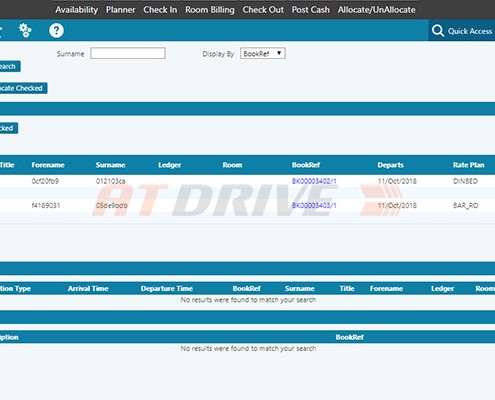This screenshot has height=400, width=495.
Task: Sort by Surname column in top table
Action: pyautogui.click(x=110, y=165)
